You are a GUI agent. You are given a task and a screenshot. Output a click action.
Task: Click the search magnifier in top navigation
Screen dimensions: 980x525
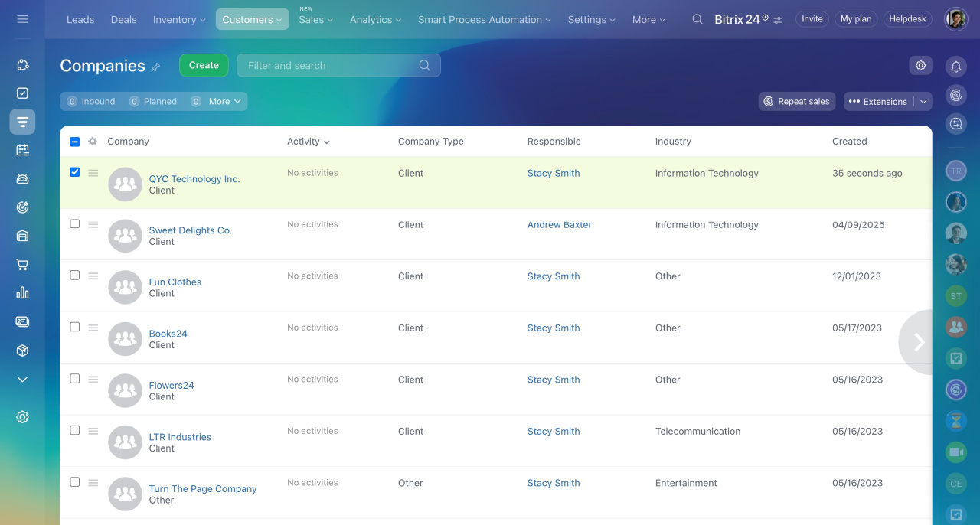point(697,19)
